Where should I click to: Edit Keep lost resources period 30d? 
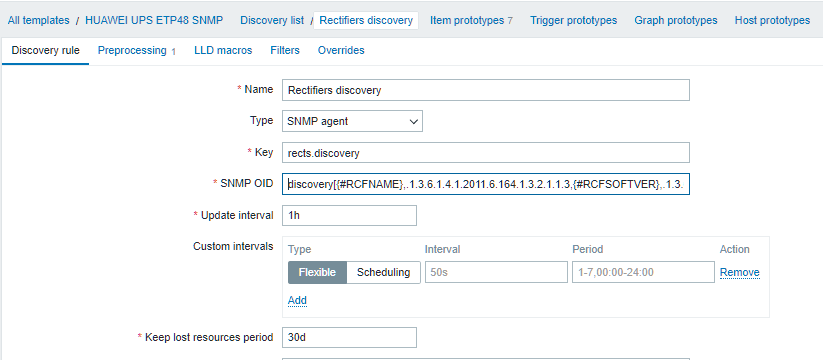click(349, 337)
